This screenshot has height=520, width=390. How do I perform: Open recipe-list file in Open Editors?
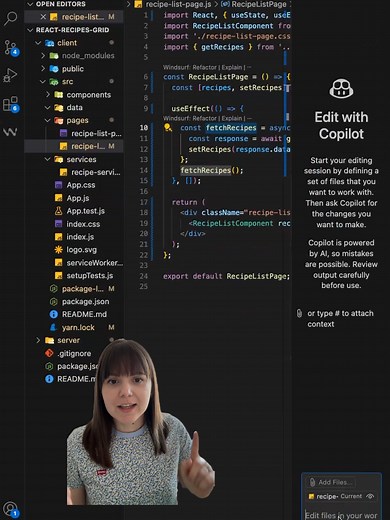click(82, 17)
